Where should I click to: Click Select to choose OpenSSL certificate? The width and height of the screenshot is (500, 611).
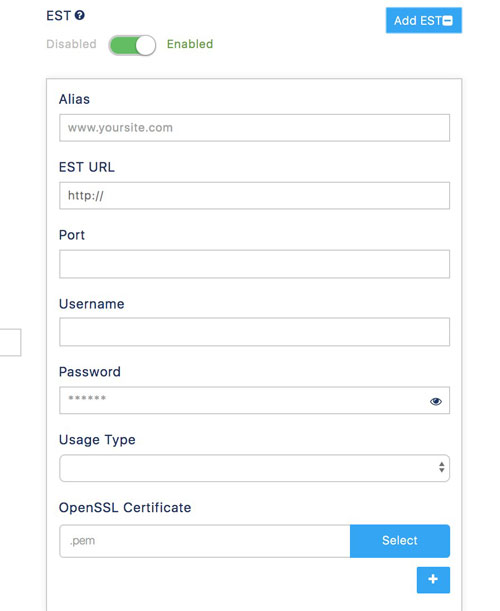click(x=400, y=541)
